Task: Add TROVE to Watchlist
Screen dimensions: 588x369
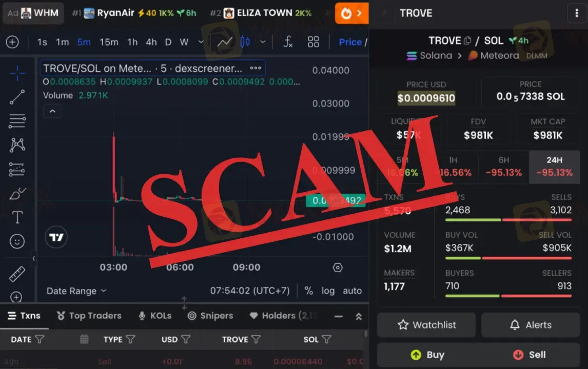Action: coord(426,325)
